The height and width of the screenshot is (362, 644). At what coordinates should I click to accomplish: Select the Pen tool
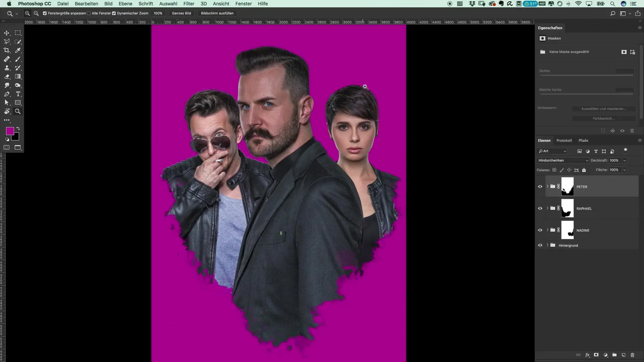[x=7, y=94]
